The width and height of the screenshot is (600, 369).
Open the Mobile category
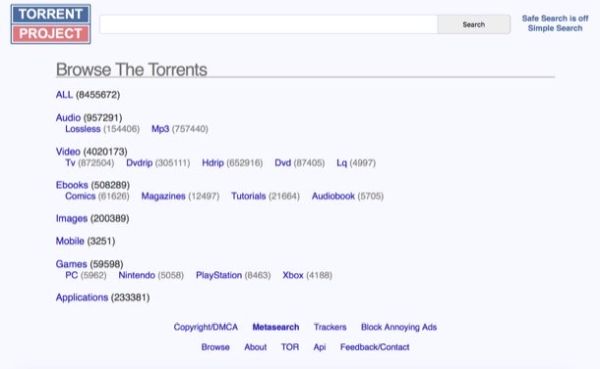click(70, 241)
